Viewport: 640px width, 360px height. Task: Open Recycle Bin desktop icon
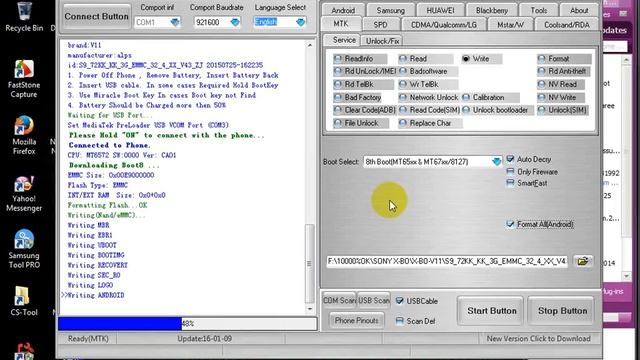[24, 17]
